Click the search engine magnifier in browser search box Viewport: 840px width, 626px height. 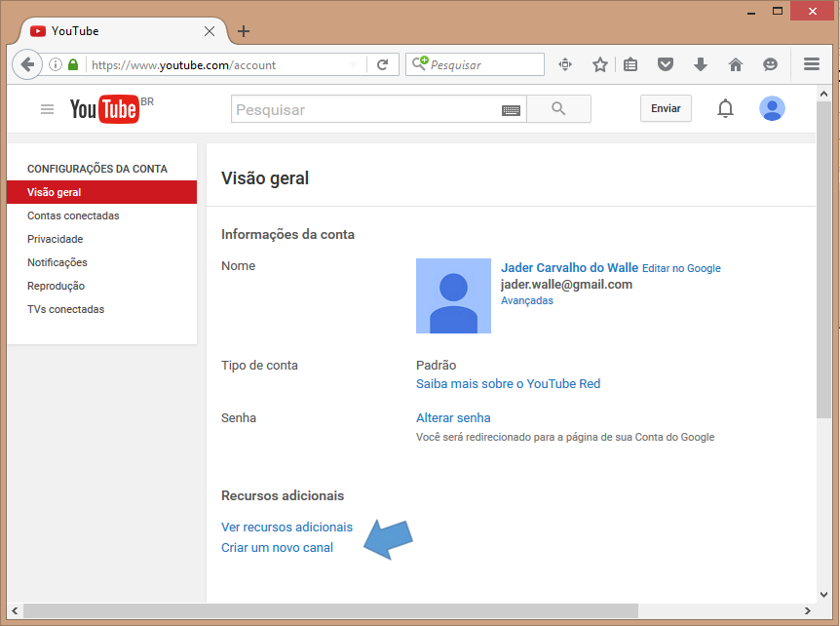(x=420, y=63)
